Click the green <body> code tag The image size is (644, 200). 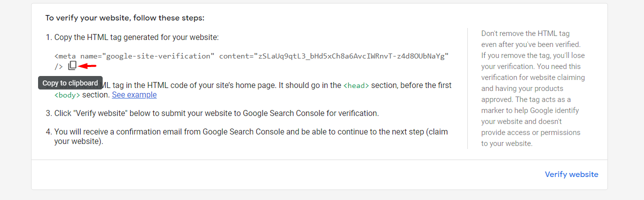coord(67,95)
